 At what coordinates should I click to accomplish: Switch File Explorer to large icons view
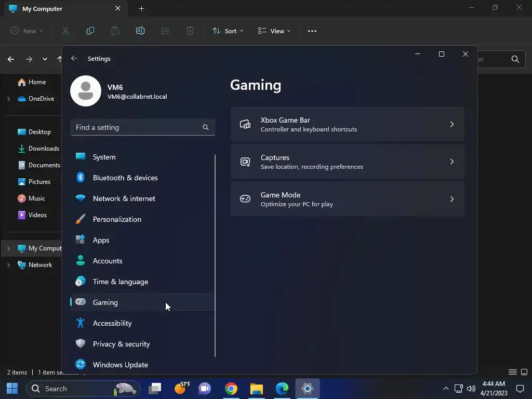tap(524, 372)
